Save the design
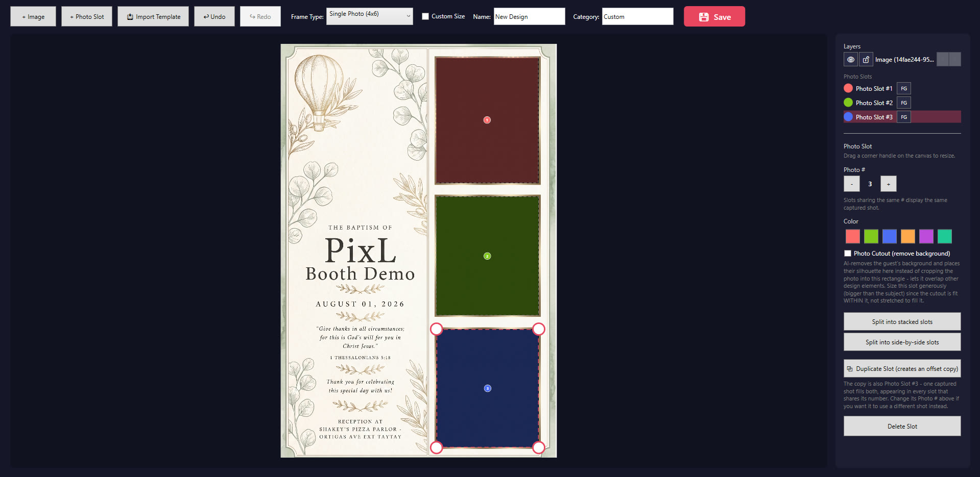 point(714,16)
